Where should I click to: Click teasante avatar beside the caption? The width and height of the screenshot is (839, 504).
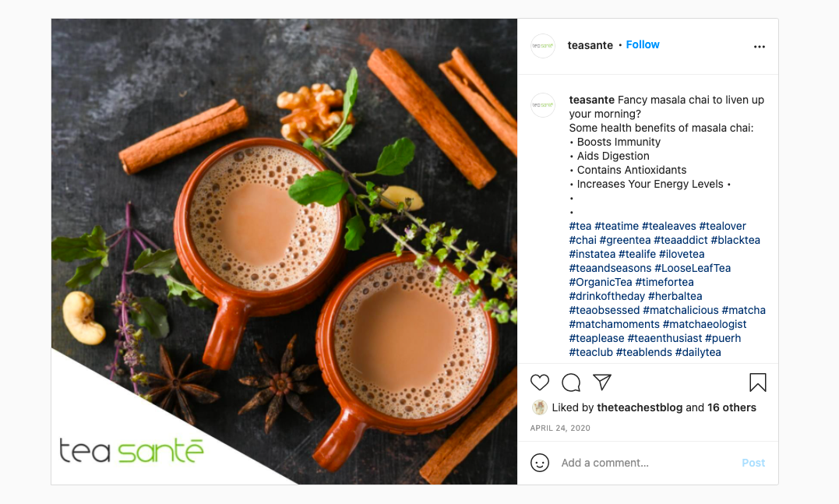542,105
